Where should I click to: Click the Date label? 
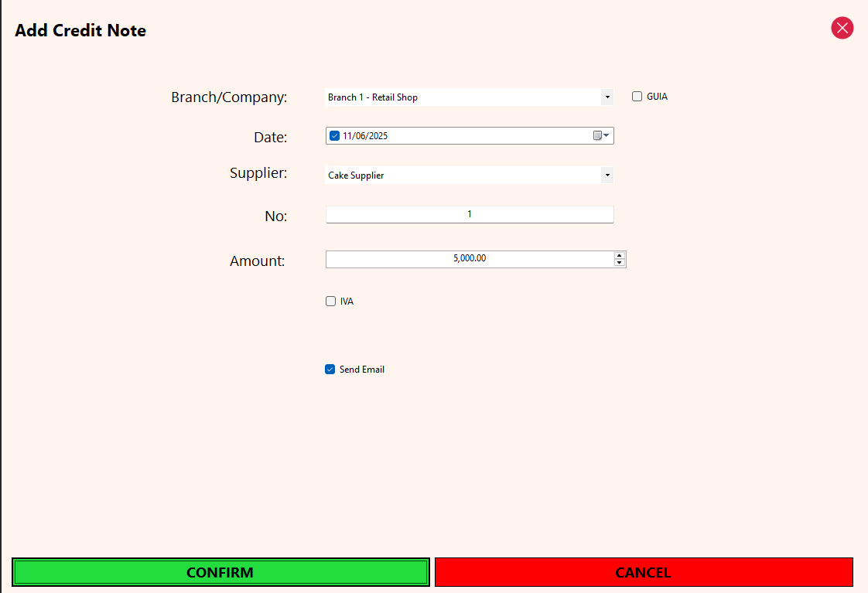pos(270,137)
